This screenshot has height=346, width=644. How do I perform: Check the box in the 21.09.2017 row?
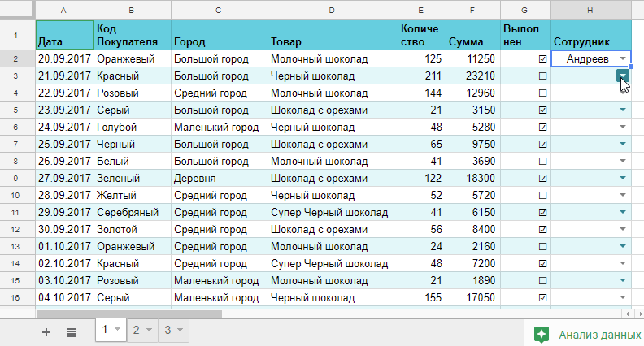click(542, 76)
